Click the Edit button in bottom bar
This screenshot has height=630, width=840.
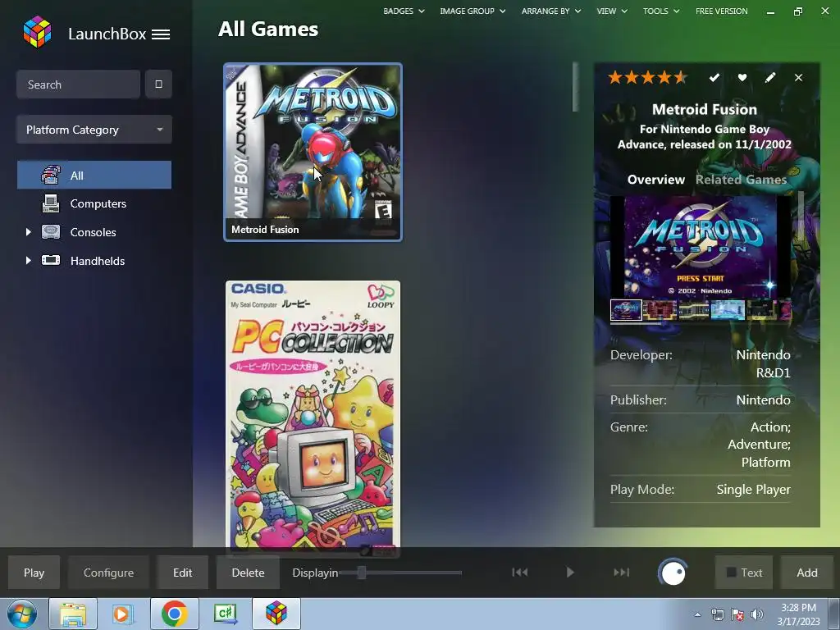coord(182,573)
